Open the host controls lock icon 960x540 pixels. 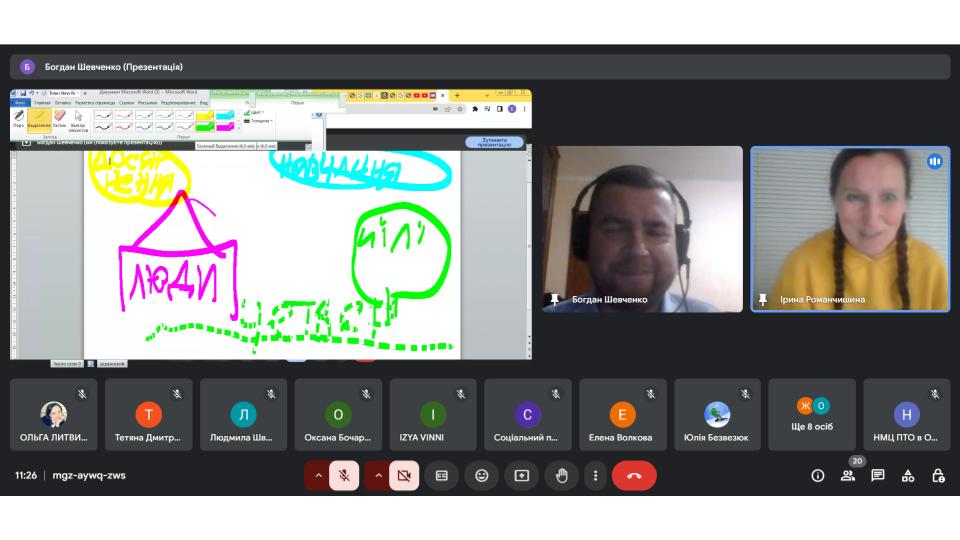pos(938,476)
